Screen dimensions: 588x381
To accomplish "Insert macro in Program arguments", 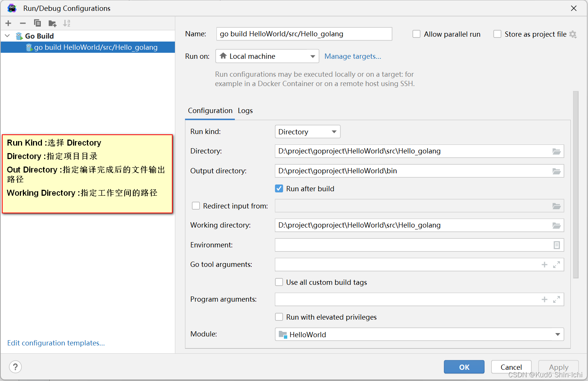I will [x=545, y=299].
